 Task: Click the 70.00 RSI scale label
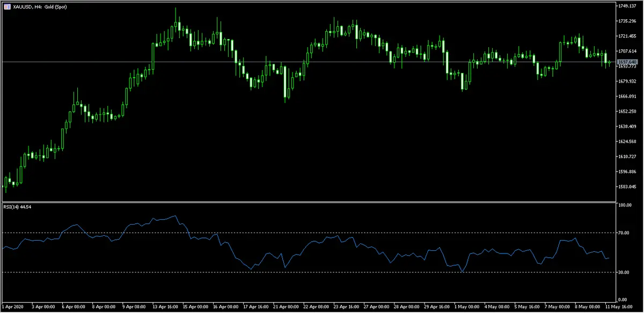(623, 233)
